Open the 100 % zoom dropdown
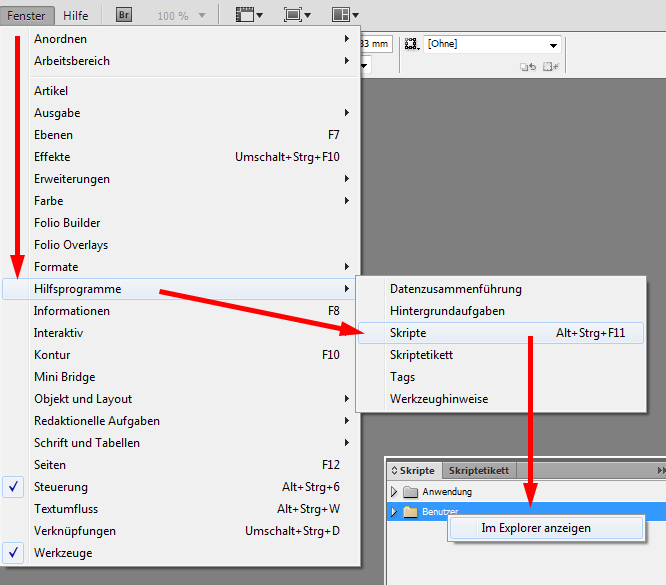 (202, 16)
